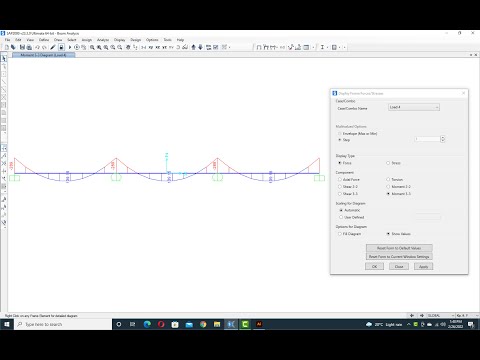Open Set Display Options checkbox icon

[x=216, y=47]
